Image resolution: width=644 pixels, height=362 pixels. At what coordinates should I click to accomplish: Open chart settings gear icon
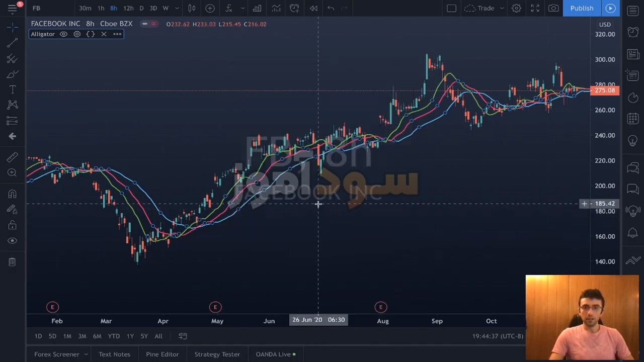pyautogui.click(x=516, y=8)
